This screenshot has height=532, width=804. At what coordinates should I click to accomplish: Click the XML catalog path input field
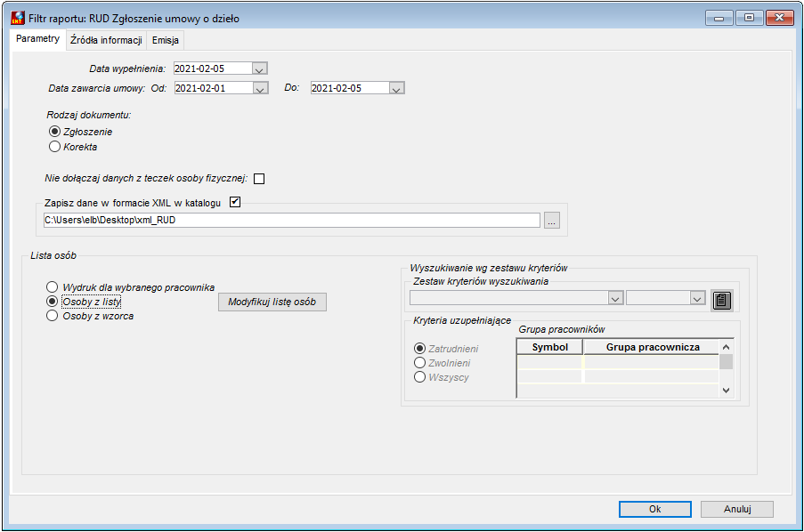click(x=291, y=221)
